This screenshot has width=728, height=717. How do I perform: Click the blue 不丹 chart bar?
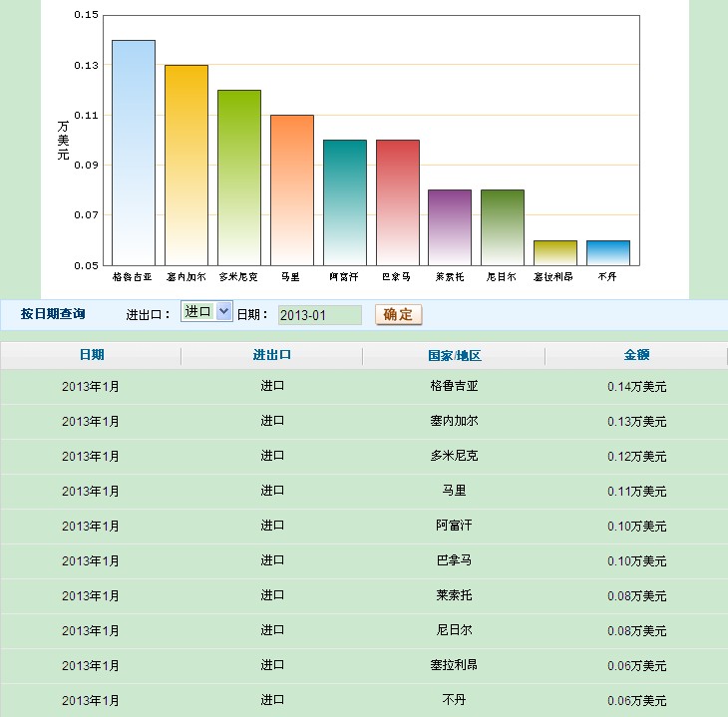pyautogui.click(x=608, y=252)
